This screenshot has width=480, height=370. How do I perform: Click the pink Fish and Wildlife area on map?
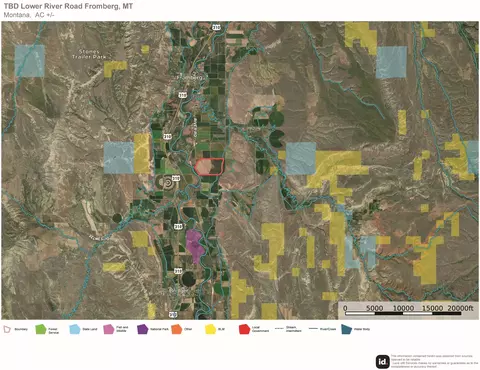(194, 246)
